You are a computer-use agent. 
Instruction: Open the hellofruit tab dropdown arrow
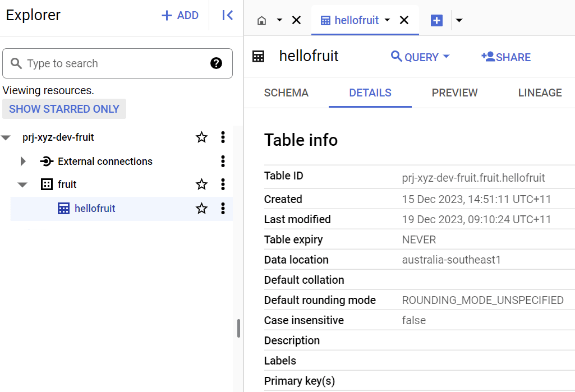pyautogui.click(x=387, y=20)
